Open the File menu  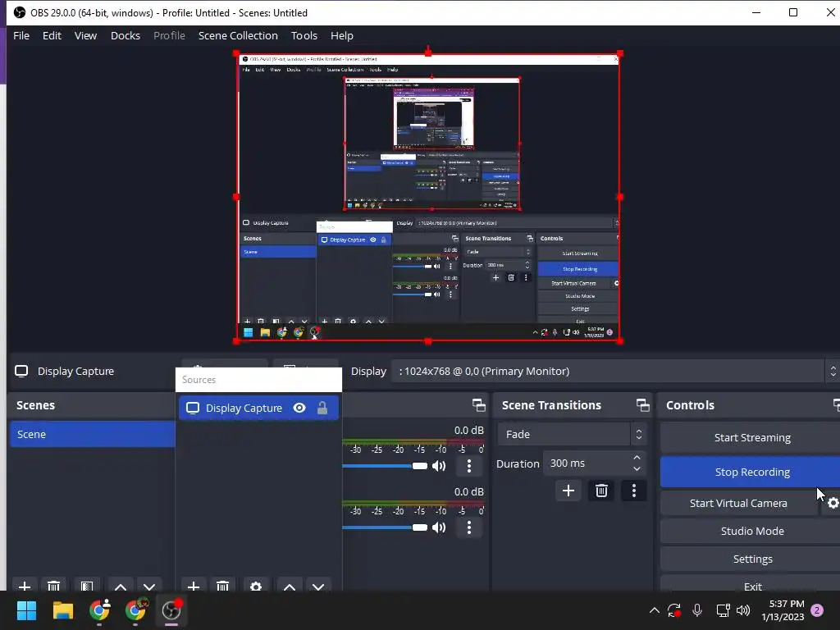click(x=21, y=36)
